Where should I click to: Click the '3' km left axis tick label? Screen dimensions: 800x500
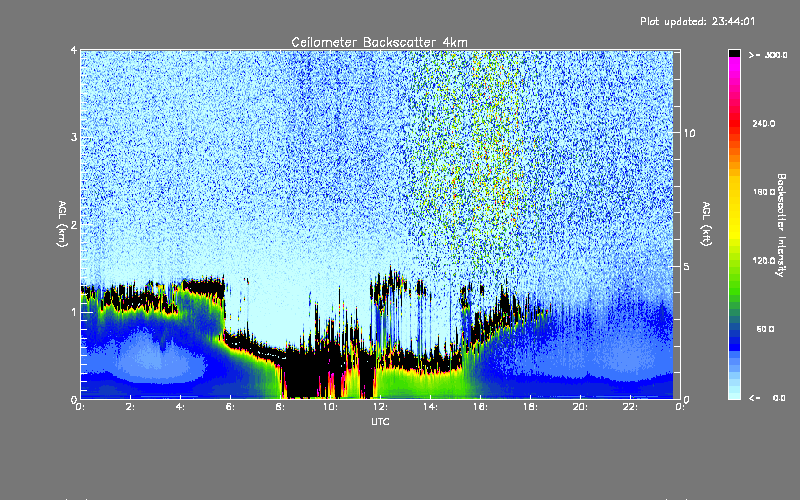pyautogui.click(x=74, y=137)
